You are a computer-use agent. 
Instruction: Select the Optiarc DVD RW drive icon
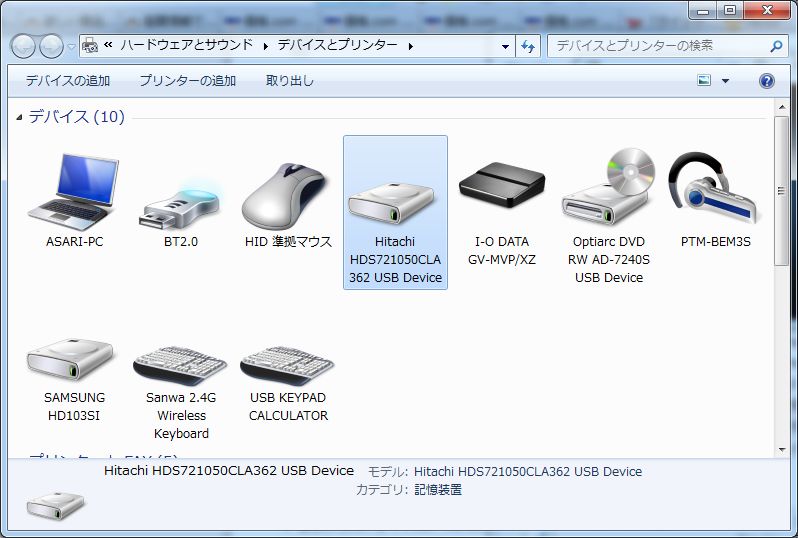(609, 187)
